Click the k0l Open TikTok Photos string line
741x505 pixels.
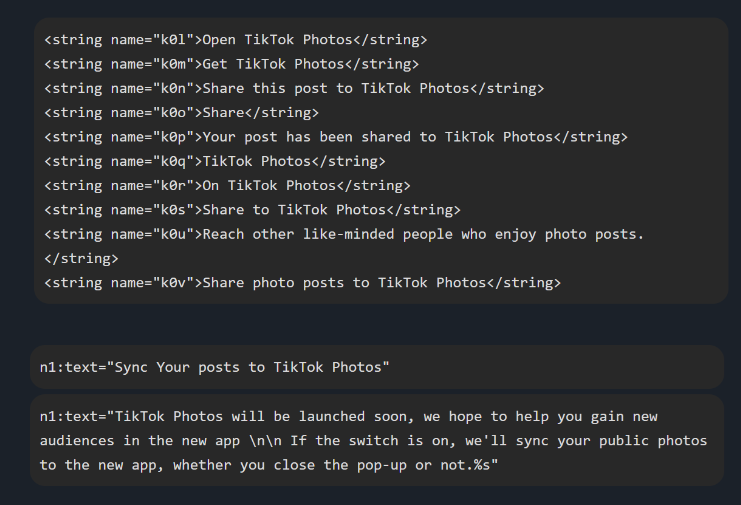[235, 40]
